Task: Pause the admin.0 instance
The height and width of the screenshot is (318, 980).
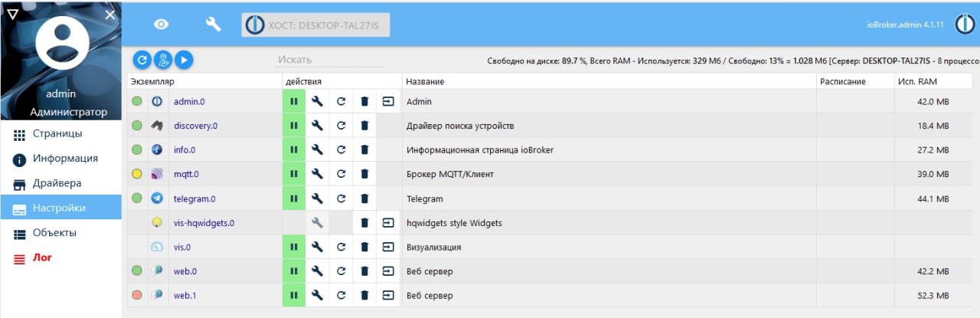Action: click(x=293, y=101)
